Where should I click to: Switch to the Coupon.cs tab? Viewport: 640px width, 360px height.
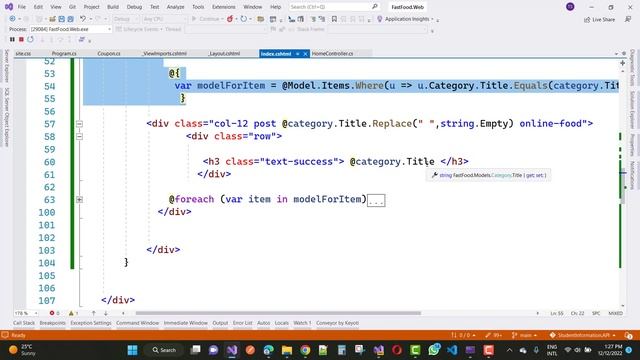click(x=109, y=53)
